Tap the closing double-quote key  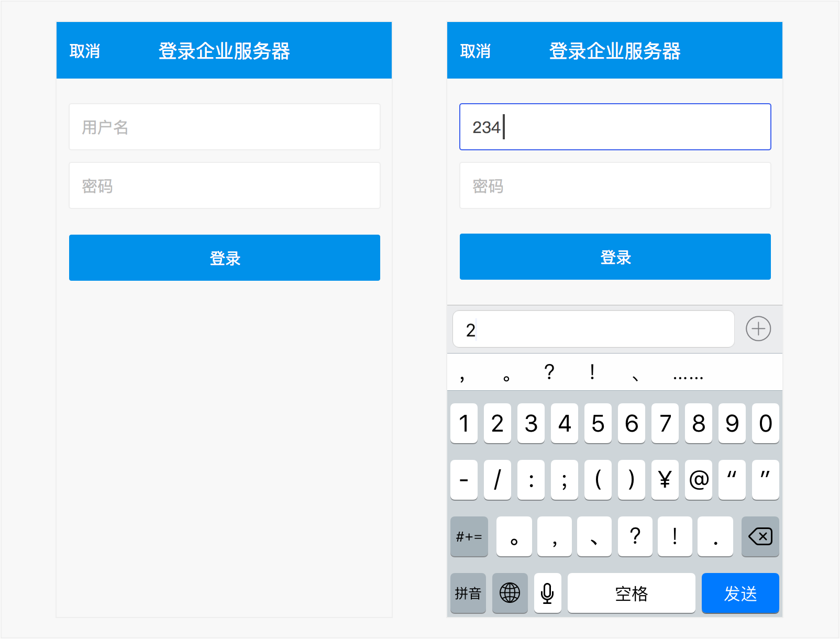tap(766, 480)
